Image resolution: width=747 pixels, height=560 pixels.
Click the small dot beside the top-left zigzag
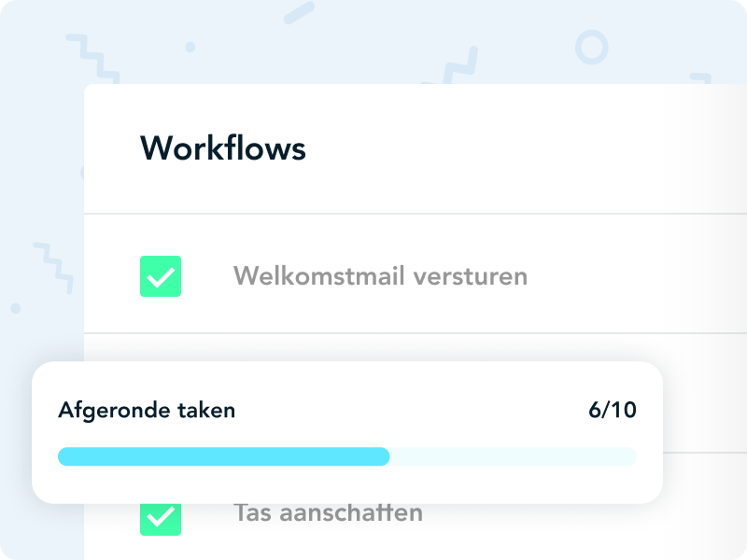[190, 47]
